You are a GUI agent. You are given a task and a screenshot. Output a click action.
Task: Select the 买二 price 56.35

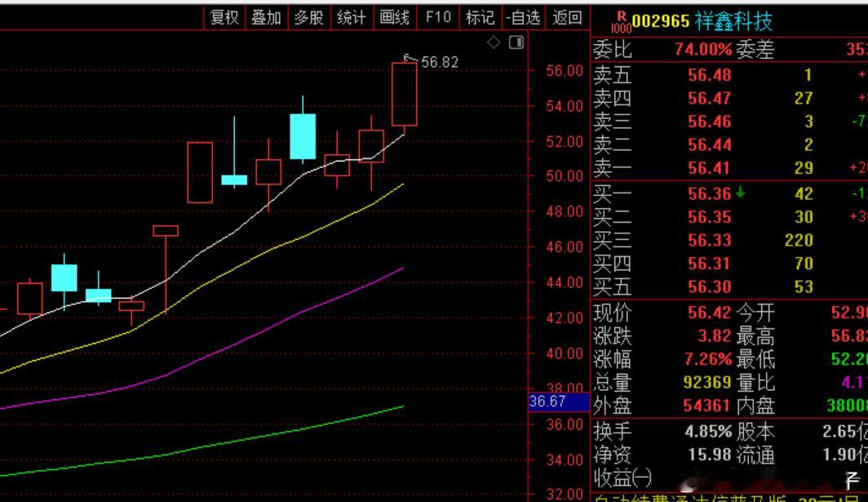coord(710,216)
